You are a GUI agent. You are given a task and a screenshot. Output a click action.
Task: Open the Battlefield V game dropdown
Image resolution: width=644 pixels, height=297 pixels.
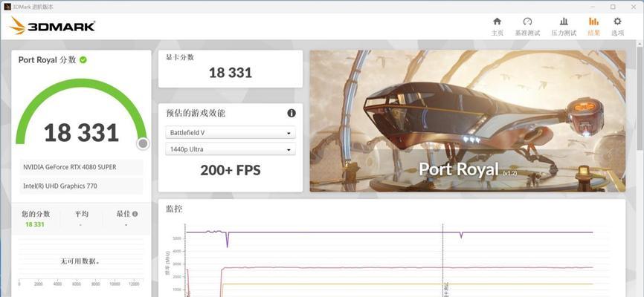[x=231, y=133]
